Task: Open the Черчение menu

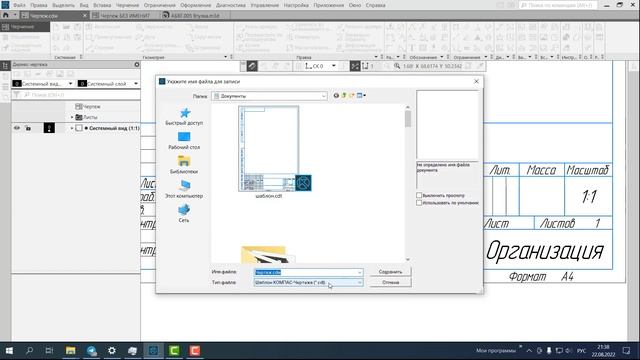Action: [127, 5]
